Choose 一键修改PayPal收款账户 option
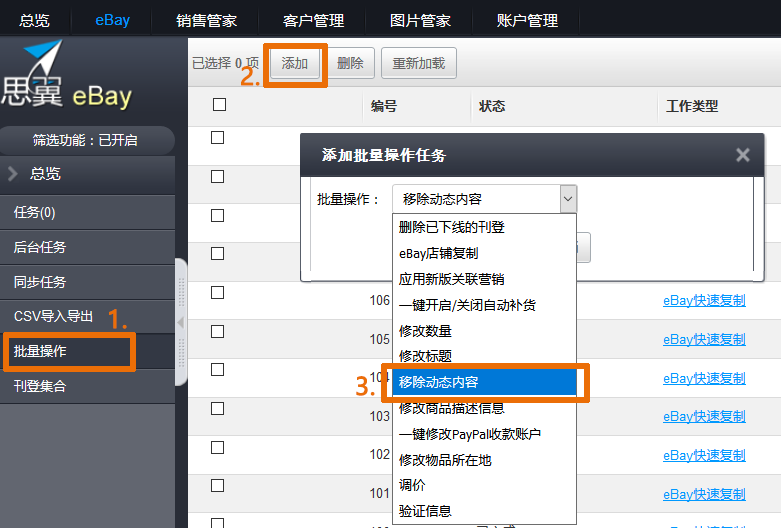Screen dimensions: 781x528 pyautogui.click(x=484, y=434)
